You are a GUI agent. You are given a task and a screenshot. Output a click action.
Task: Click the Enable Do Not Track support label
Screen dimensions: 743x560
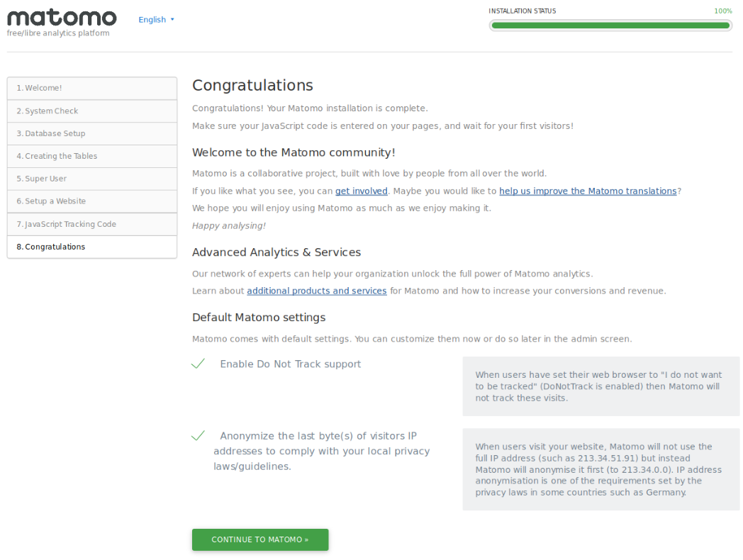[x=291, y=364]
